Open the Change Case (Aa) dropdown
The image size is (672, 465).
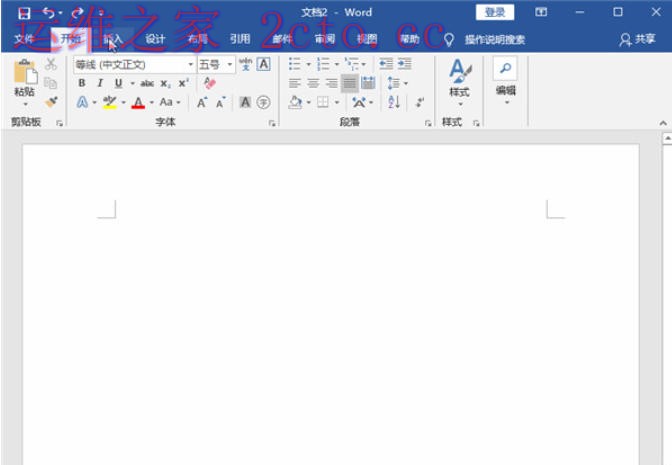click(x=170, y=102)
